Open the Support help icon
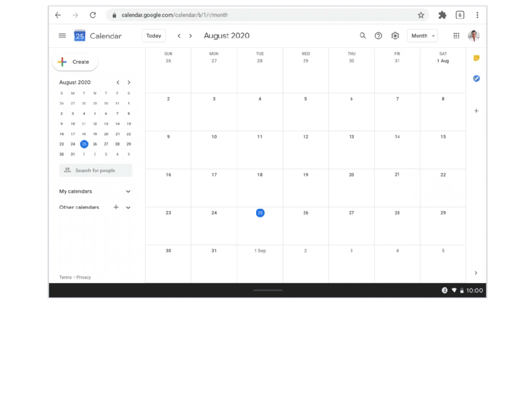532x418 pixels. [378, 36]
